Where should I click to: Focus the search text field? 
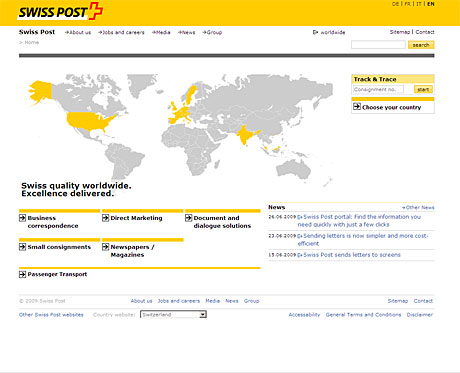(378, 45)
